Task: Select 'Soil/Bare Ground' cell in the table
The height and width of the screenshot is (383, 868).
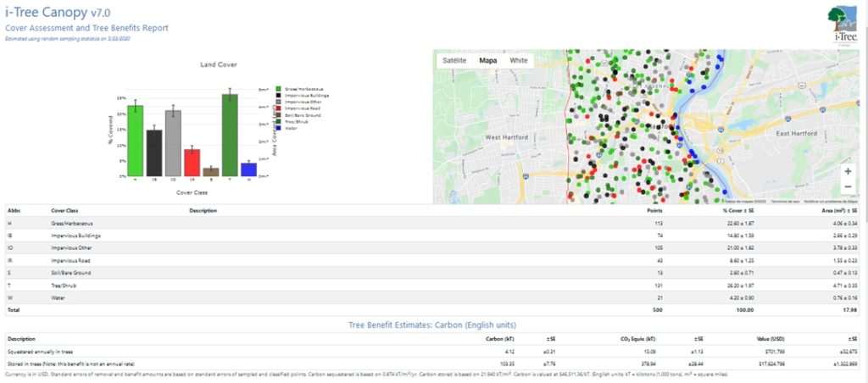Action: click(71, 273)
